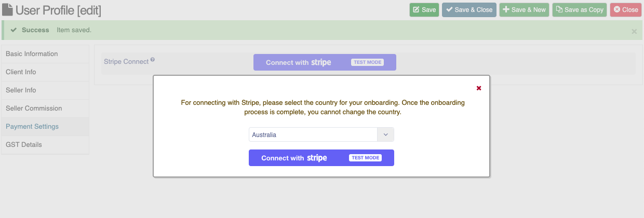Click the green checkmark icon in success banner
This screenshot has height=218, width=644.
pyautogui.click(x=14, y=30)
